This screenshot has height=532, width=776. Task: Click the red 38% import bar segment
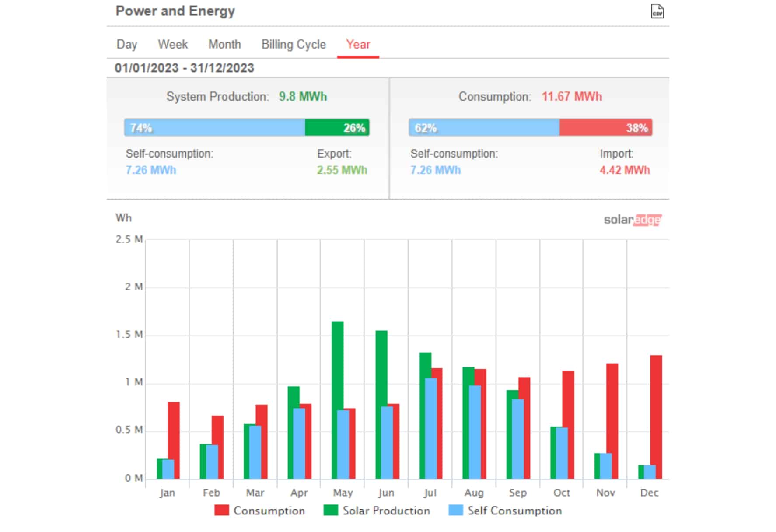pyautogui.click(x=606, y=127)
